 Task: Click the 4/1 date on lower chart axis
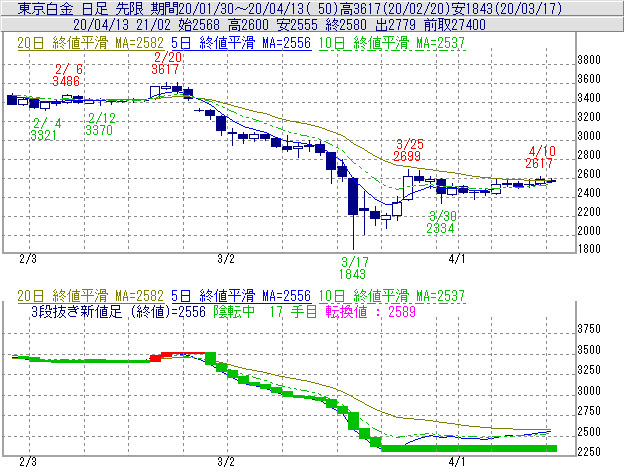click(457, 462)
